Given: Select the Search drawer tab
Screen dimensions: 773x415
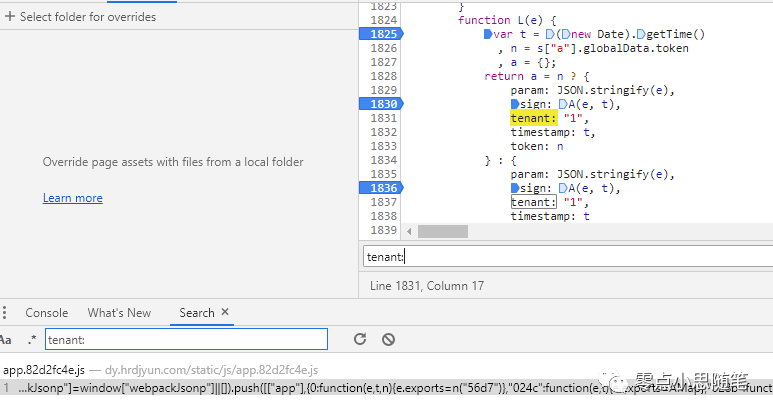Looking at the screenshot, I should point(197,313).
